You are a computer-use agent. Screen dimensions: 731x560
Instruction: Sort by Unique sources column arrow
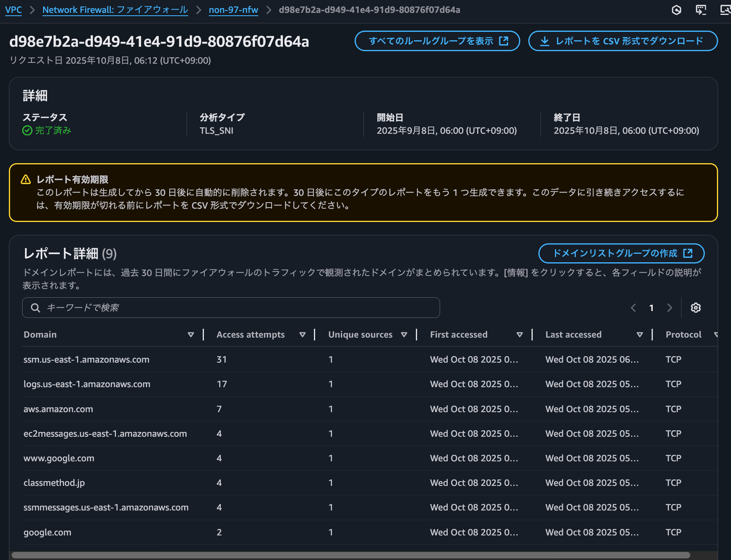point(404,335)
